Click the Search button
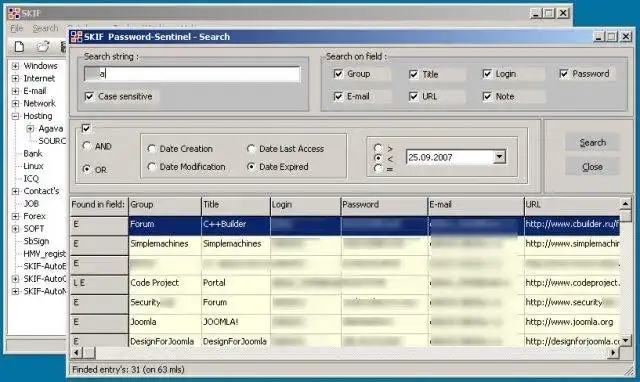The width and height of the screenshot is (640, 382). point(592,142)
